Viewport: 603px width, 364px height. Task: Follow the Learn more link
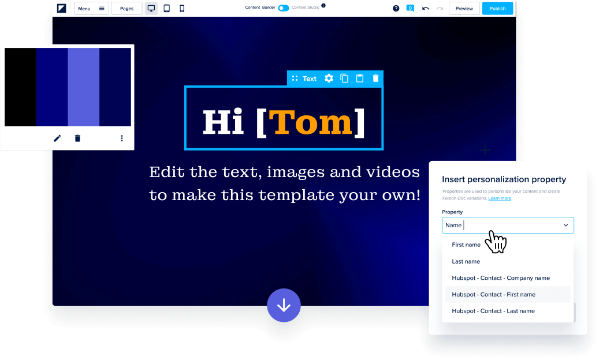pyautogui.click(x=500, y=198)
